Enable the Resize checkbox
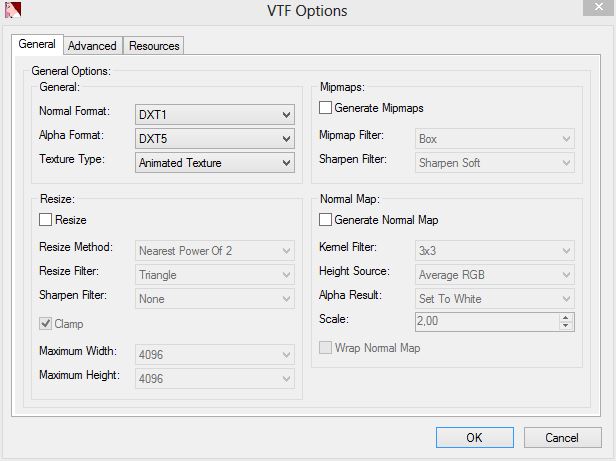Image resolution: width=616 pixels, height=461 pixels. pyautogui.click(x=45, y=220)
